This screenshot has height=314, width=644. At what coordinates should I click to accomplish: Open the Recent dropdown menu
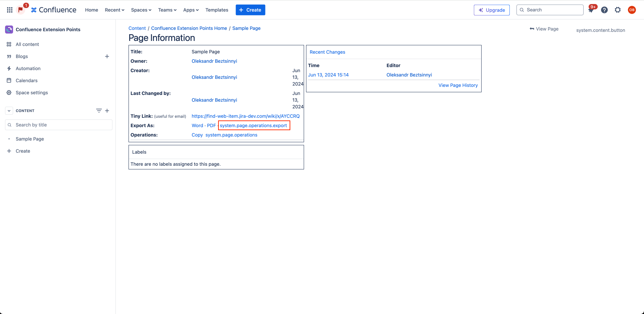[x=114, y=10]
